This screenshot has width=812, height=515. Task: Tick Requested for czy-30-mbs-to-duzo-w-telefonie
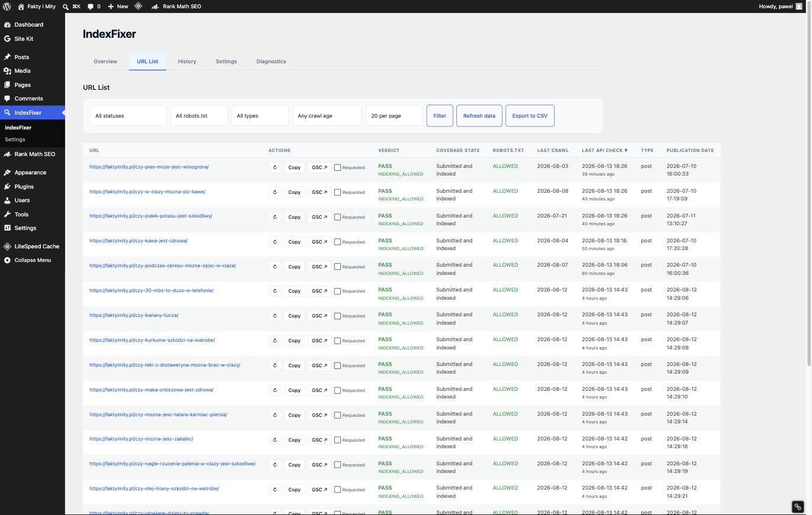coord(337,291)
